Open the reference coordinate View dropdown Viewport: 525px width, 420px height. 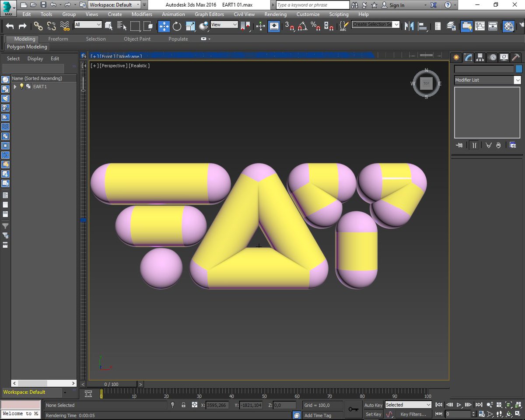click(x=224, y=25)
